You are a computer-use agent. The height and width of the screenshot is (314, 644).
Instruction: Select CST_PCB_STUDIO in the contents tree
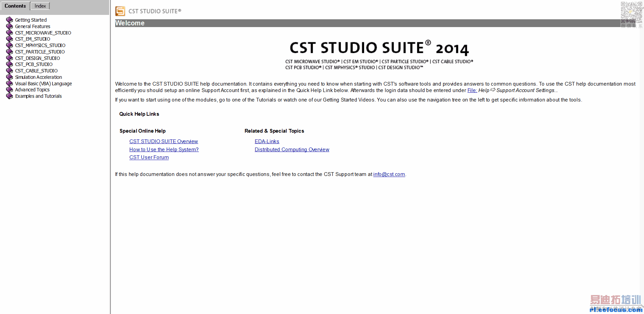34,64
